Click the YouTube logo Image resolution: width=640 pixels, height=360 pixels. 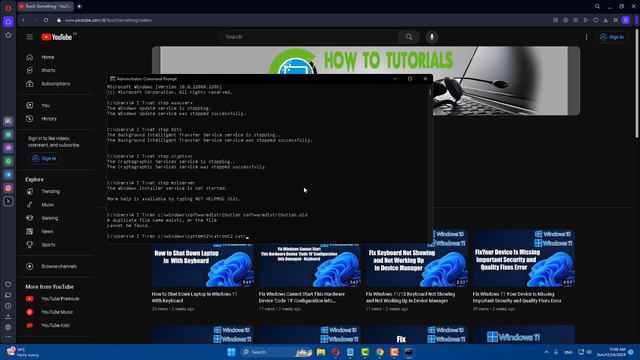point(57,37)
